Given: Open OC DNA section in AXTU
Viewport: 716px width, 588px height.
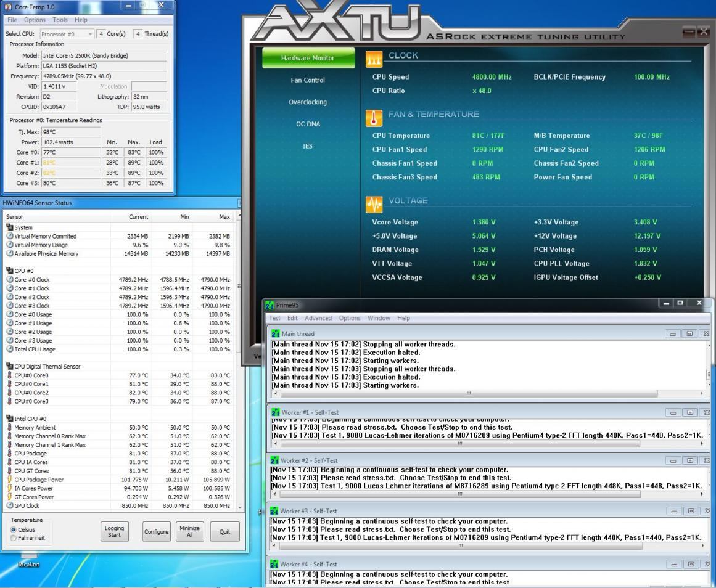Looking at the screenshot, I should point(308,124).
